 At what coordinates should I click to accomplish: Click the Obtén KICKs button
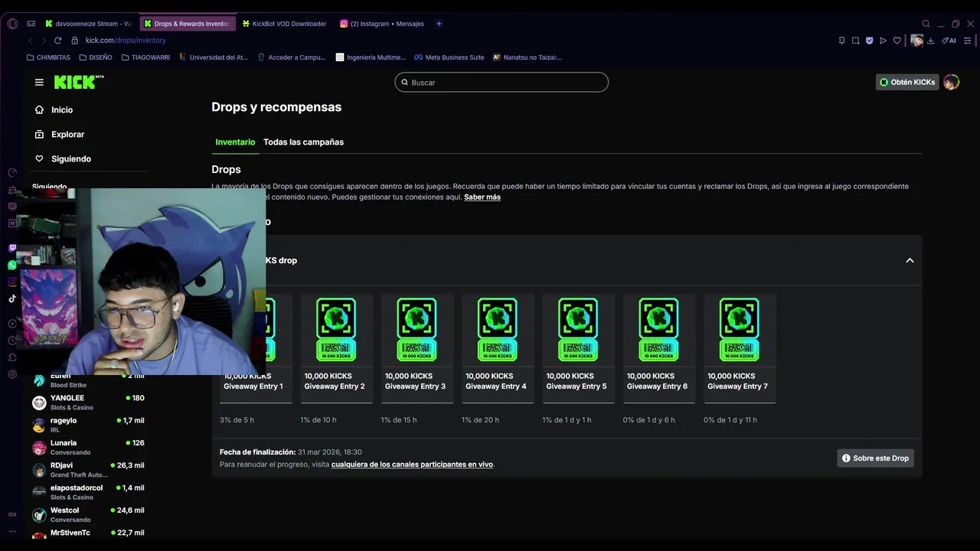[x=907, y=82]
